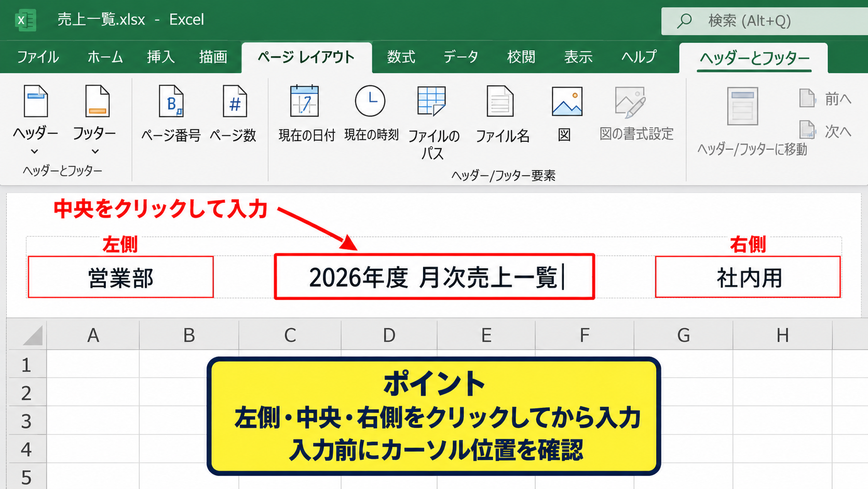
Task: Switch to the 挿入 tab
Action: point(160,57)
